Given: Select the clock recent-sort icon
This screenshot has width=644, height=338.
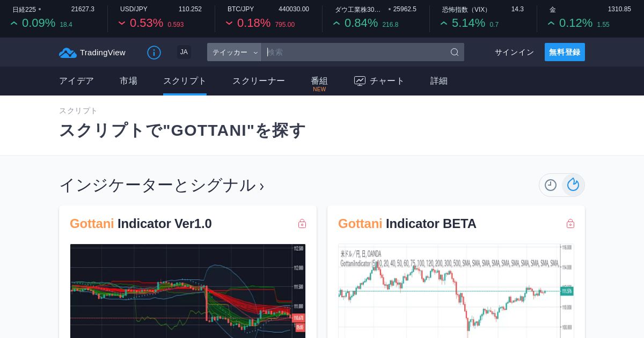Looking at the screenshot, I should pos(551,185).
